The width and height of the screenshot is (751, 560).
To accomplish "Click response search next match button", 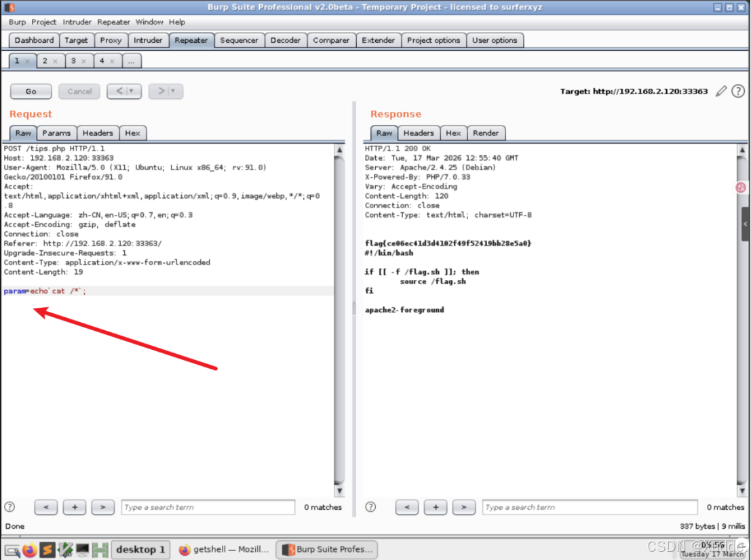I will (x=464, y=507).
